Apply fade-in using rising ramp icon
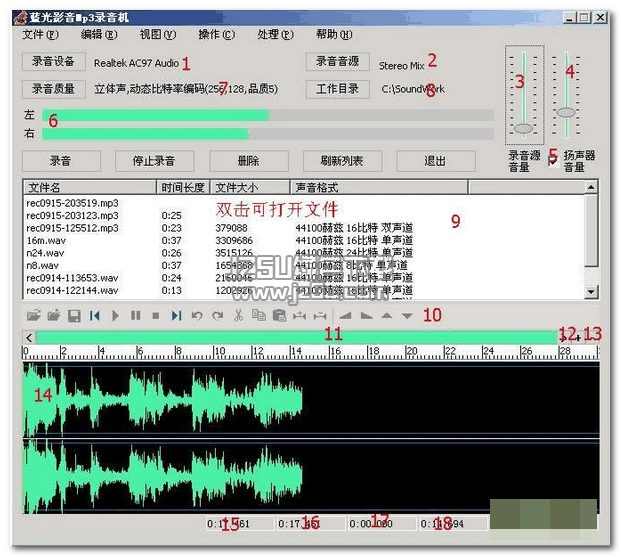 [x=346, y=316]
